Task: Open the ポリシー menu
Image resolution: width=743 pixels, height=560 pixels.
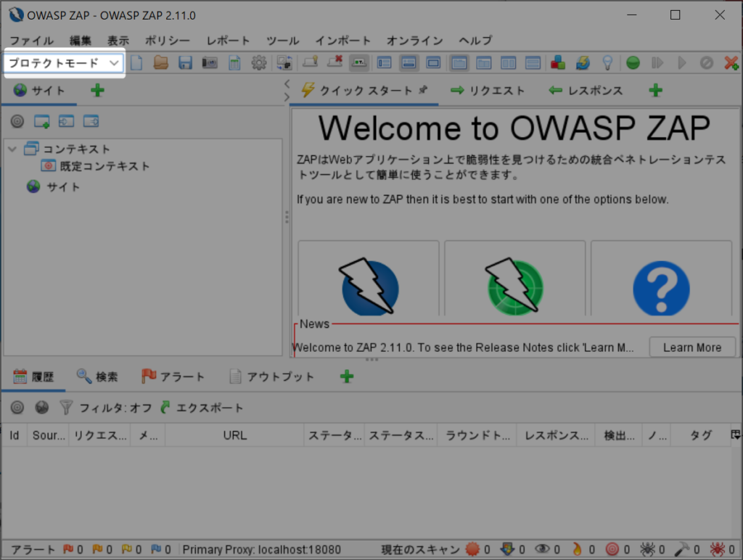Action: click(167, 41)
